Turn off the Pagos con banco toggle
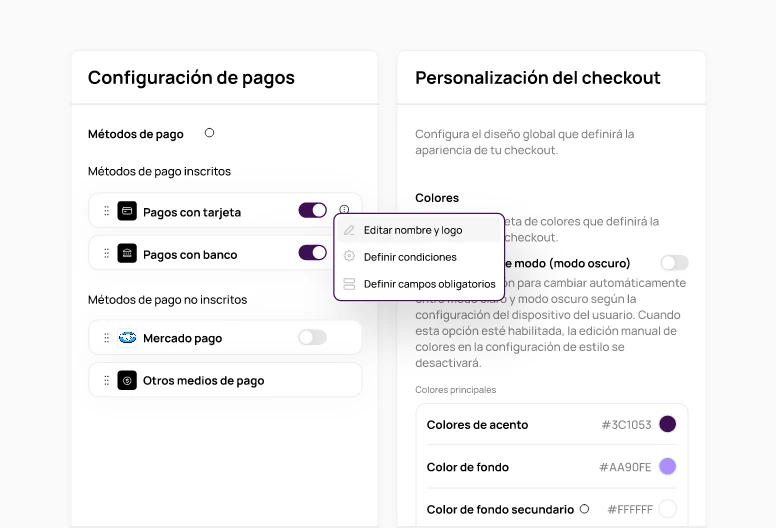This screenshot has height=528, width=776. point(312,253)
